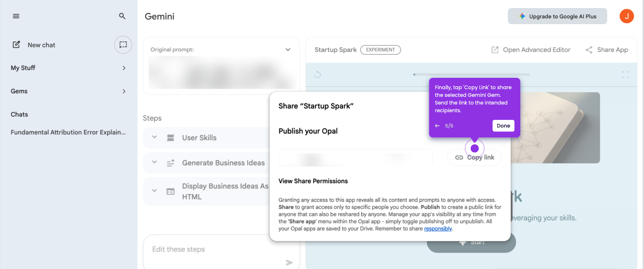
Task: Open the responsibly link
Action: [x=438, y=229]
